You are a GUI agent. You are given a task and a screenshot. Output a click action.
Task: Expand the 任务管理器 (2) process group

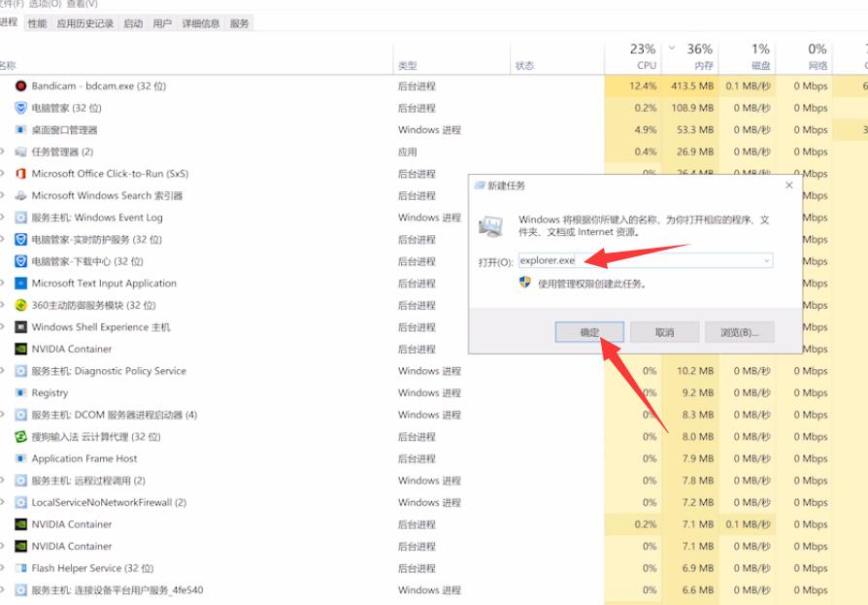click(x=2, y=151)
